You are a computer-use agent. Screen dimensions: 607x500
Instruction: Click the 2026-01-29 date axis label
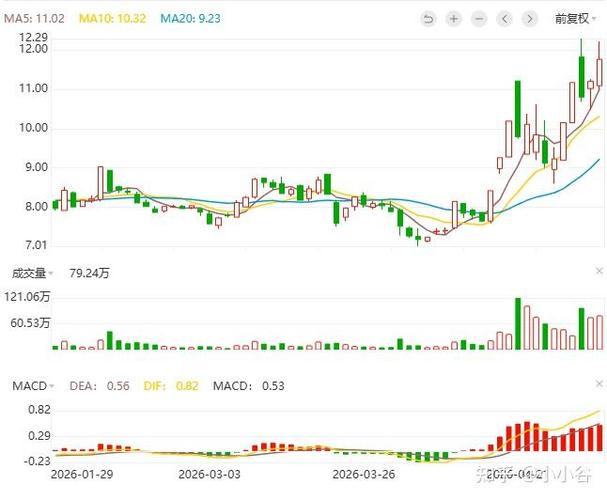(x=82, y=474)
